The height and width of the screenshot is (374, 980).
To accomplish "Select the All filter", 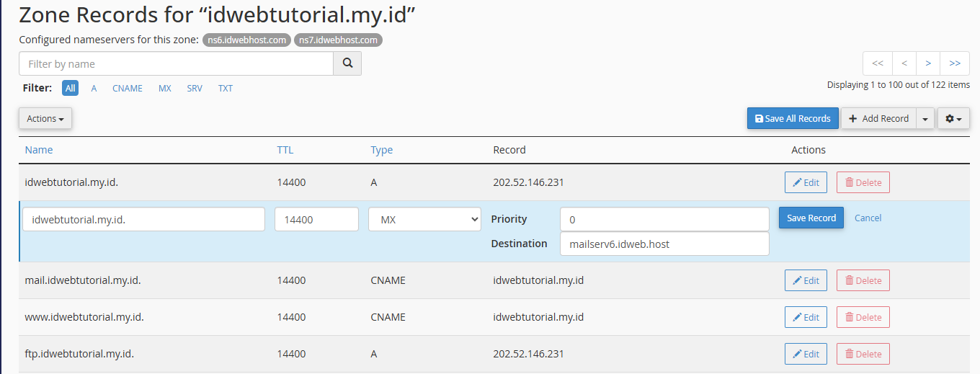I will (70, 88).
